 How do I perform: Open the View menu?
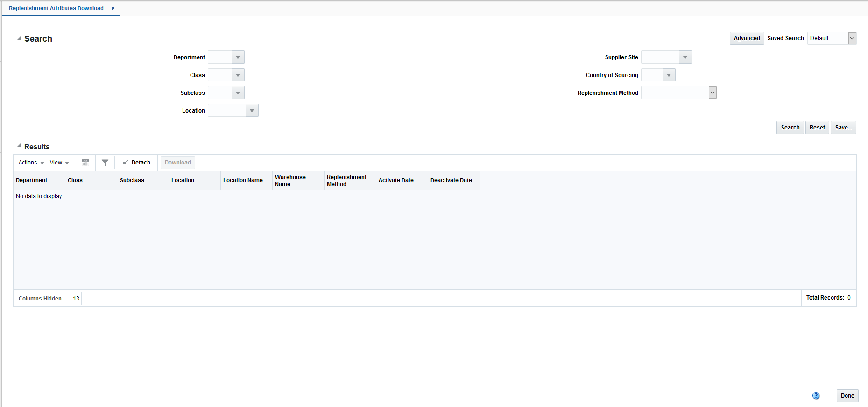(59, 163)
